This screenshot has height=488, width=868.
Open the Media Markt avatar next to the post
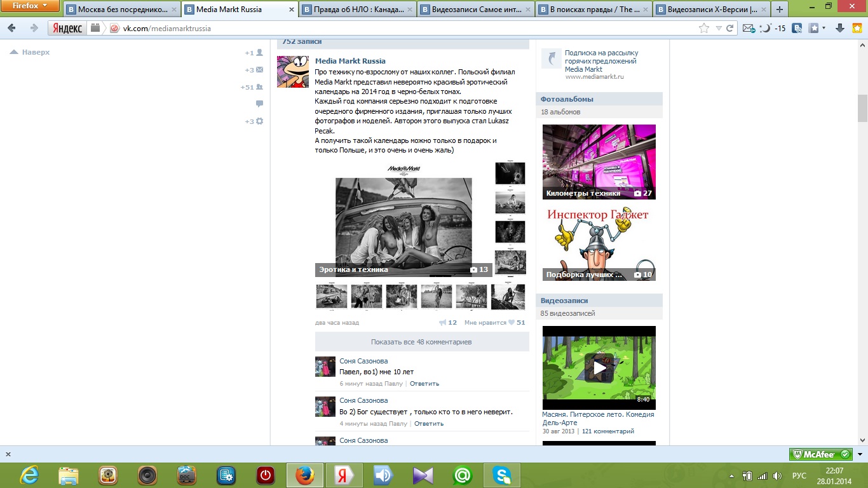[x=293, y=72]
